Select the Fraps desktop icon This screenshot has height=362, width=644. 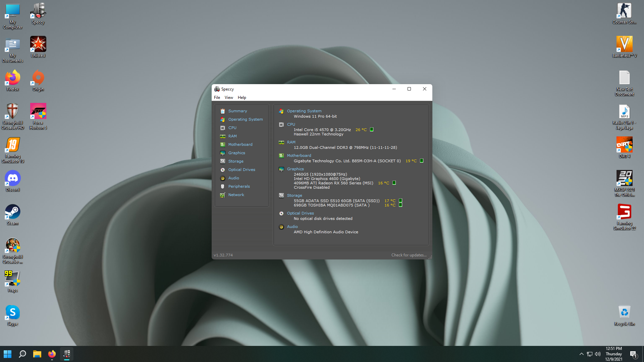point(12,282)
